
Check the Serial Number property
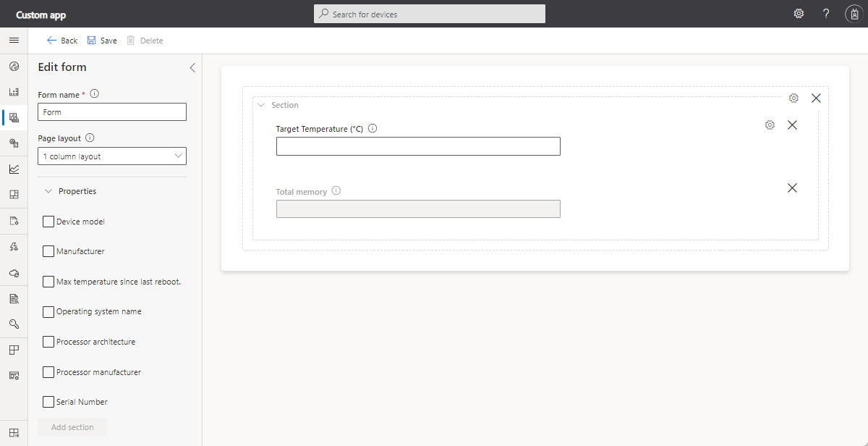[x=48, y=402]
